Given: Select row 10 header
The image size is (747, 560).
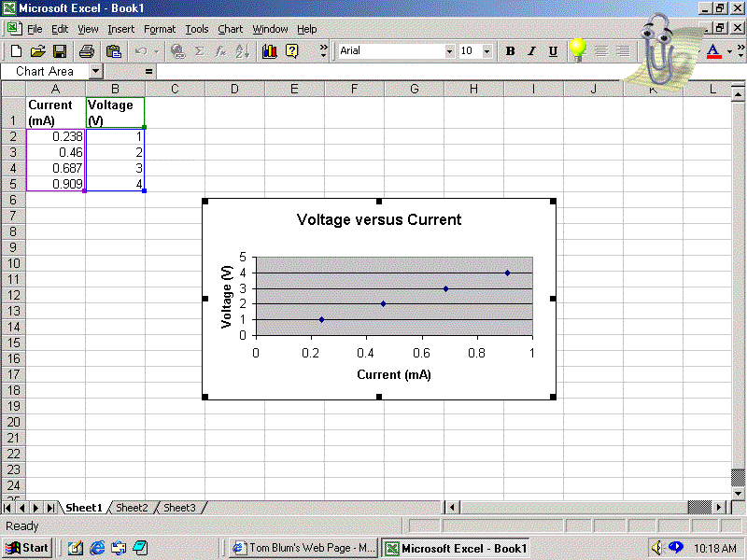Looking at the screenshot, I should tap(13, 263).
